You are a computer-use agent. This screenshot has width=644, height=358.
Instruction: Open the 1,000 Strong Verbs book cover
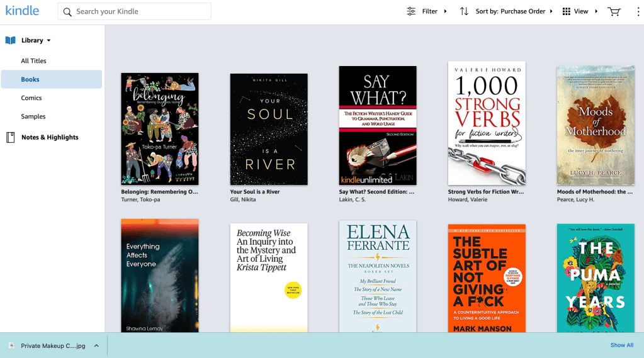point(487,123)
